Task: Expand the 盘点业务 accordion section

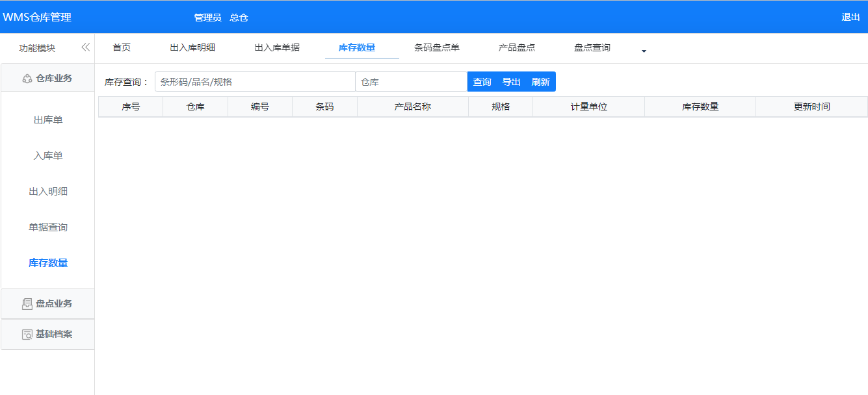Action: (x=53, y=304)
